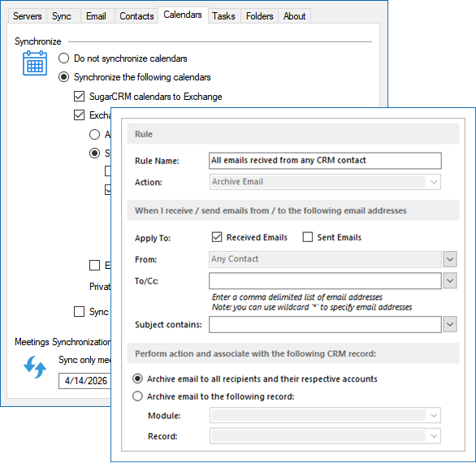Image resolution: width=476 pixels, height=463 pixels.
Task: Uncheck the Received Emails checkbox
Action: pos(217,237)
